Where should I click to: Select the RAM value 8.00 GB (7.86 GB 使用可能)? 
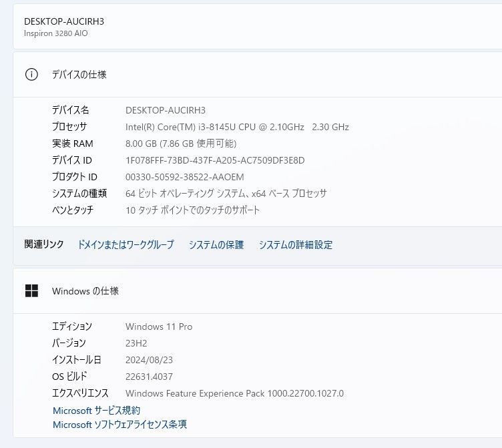pyautogui.click(x=181, y=144)
